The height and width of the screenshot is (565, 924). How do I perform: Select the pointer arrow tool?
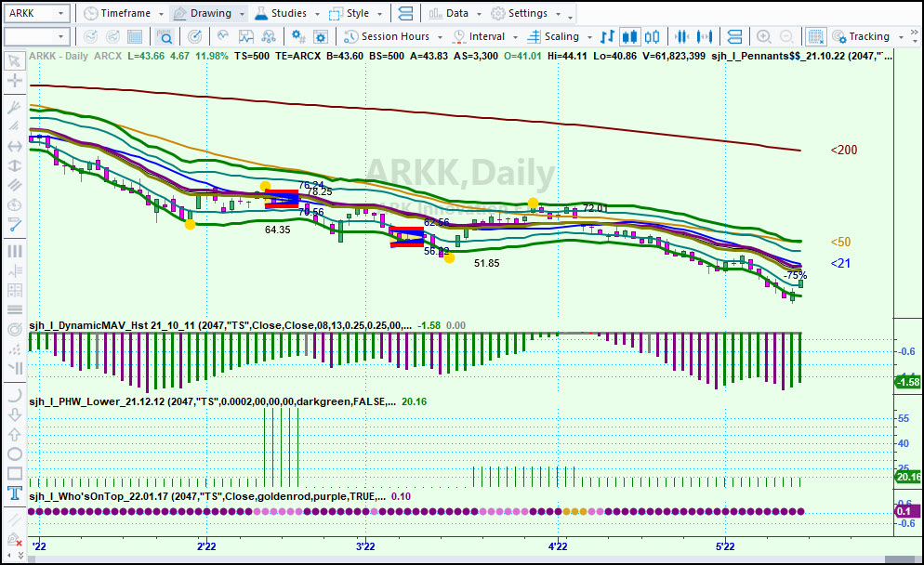click(15, 60)
